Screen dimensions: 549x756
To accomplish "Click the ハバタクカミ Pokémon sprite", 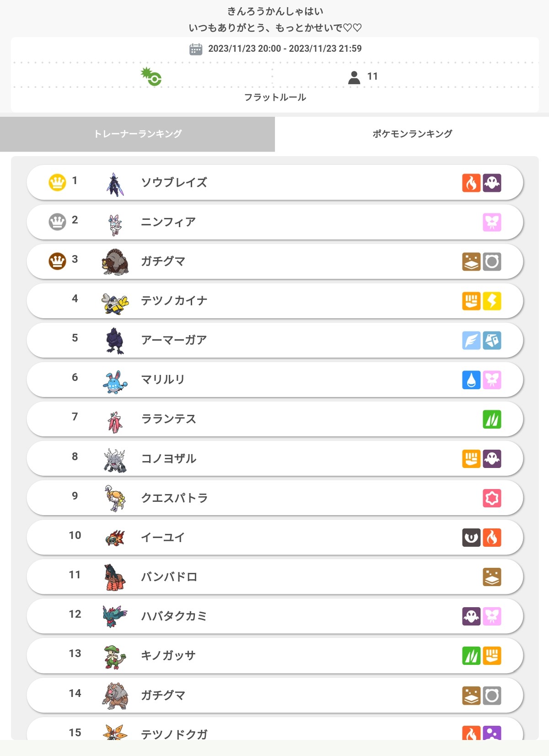I will pyautogui.click(x=114, y=616).
